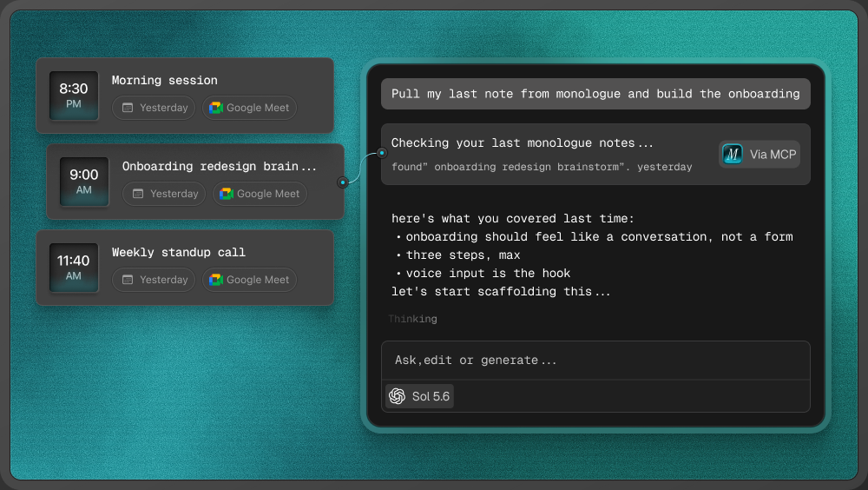Select Yesterday tag on Weekly standup call
The height and width of the screenshot is (490, 868).
(154, 280)
